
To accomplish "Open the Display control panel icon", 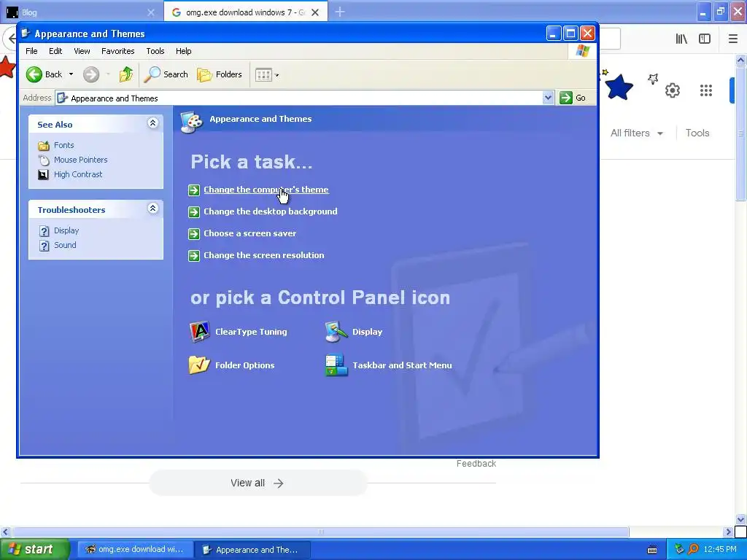I will pos(336,332).
